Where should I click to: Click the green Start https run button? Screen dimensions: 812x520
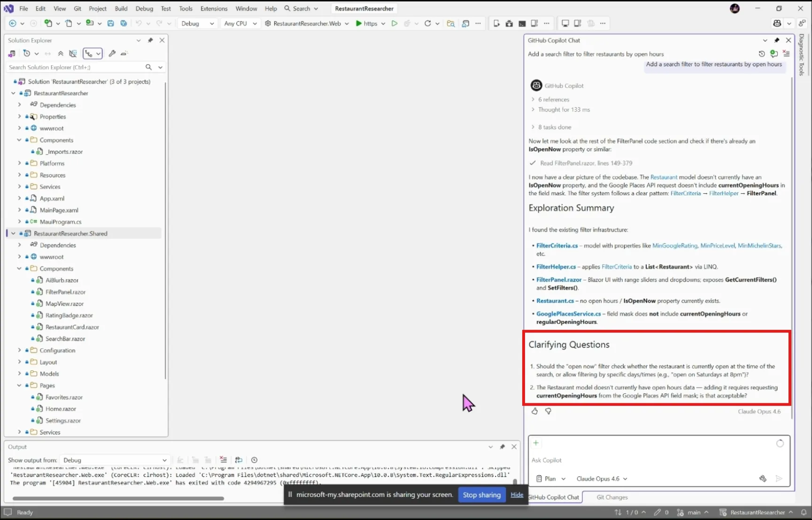[x=366, y=23]
